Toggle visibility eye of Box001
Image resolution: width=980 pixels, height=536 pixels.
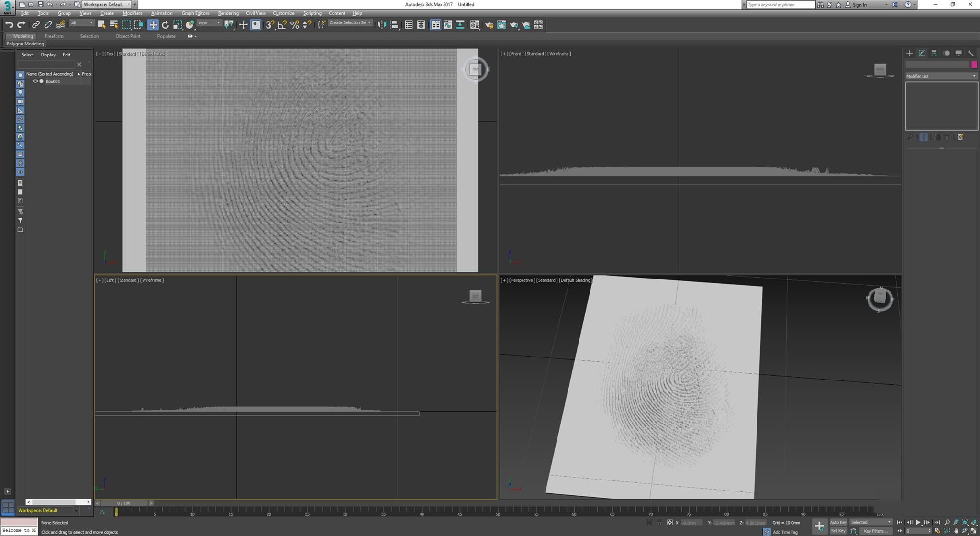(x=35, y=81)
